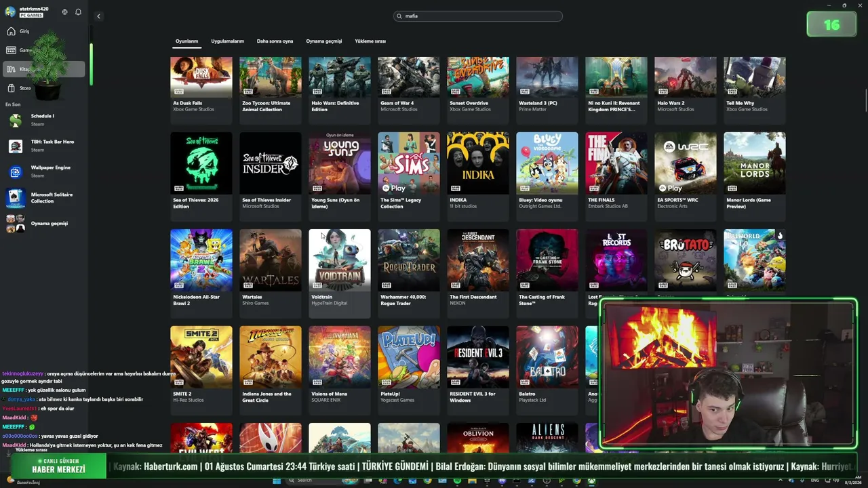Select Zoo Tycoon: Ultimate Animal Collection
Viewport: 868px width, 488px height.
pyautogui.click(x=271, y=90)
